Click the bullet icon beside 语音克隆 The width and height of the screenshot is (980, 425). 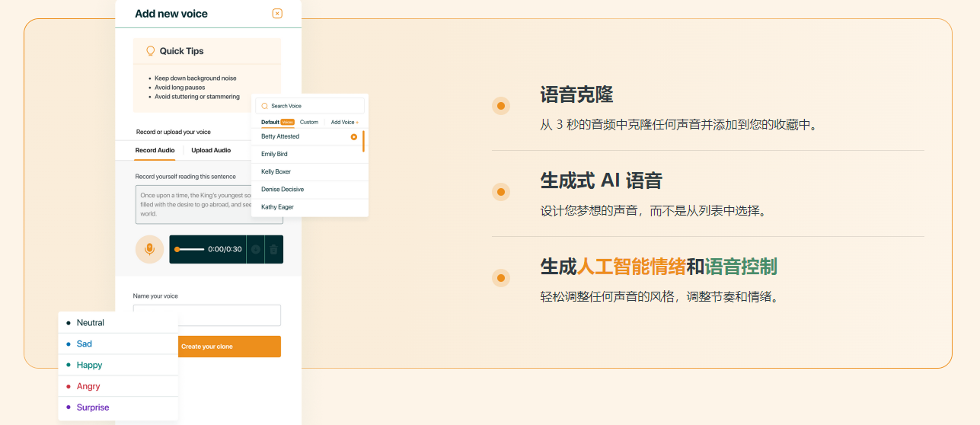[x=501, y=106]
